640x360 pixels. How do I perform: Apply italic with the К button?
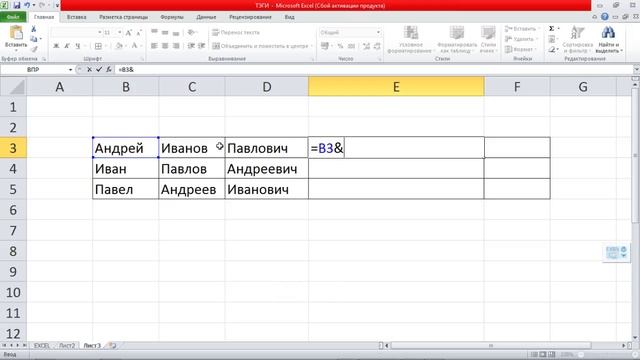point(67,46)
